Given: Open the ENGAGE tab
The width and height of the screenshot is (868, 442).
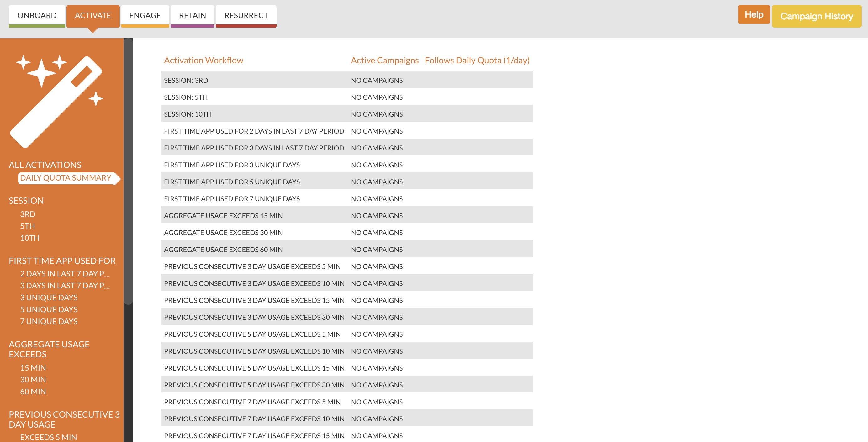Looking at the screenshot, I should click(145, 16).
